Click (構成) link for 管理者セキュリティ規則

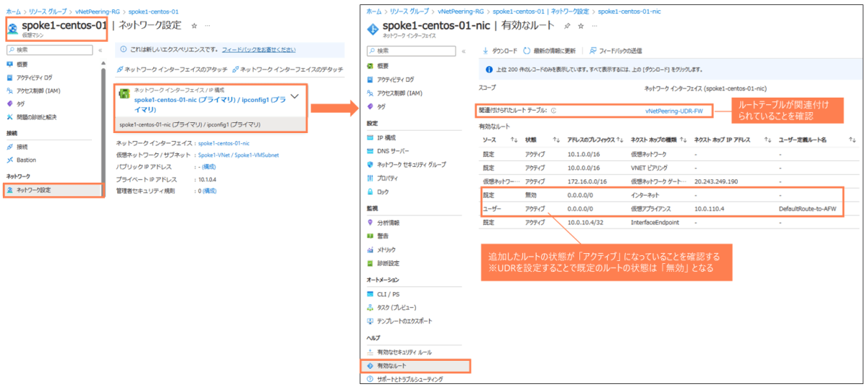pyautogui.click(x=209, y=191)
